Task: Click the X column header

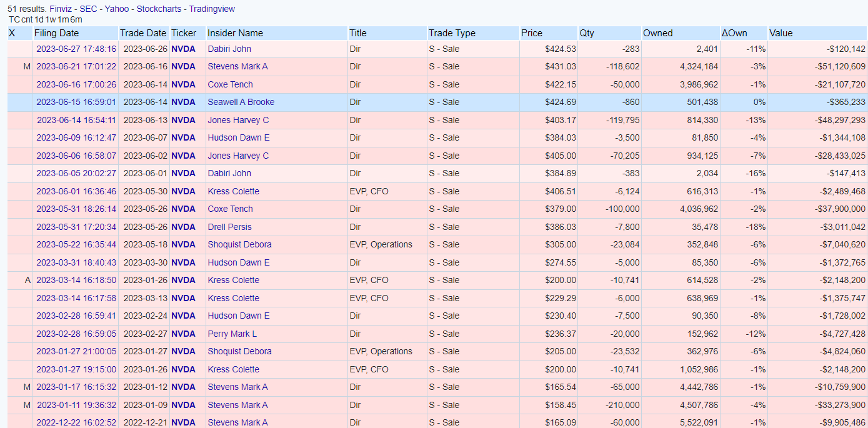Action: [x=12, y=33]
